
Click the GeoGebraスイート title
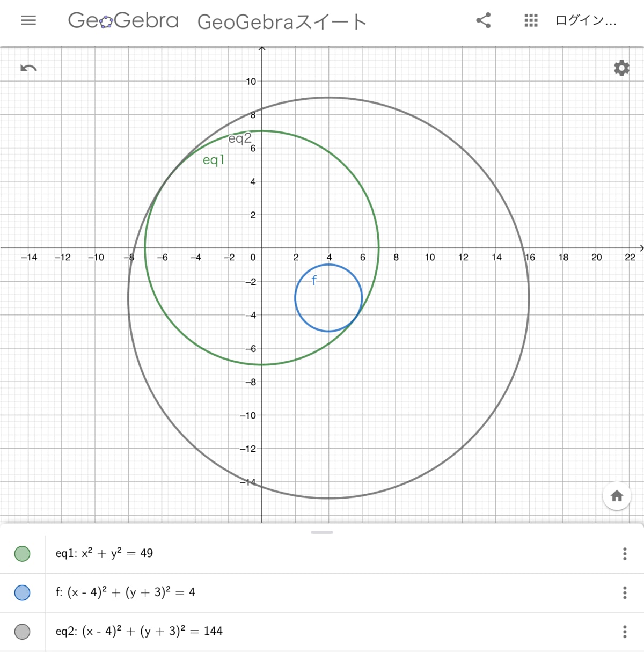[x=282, y=22]
